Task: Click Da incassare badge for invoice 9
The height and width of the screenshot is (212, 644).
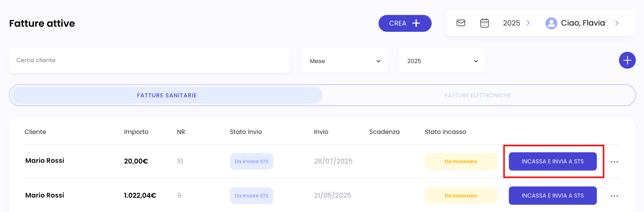Action: tap(461, 196)
